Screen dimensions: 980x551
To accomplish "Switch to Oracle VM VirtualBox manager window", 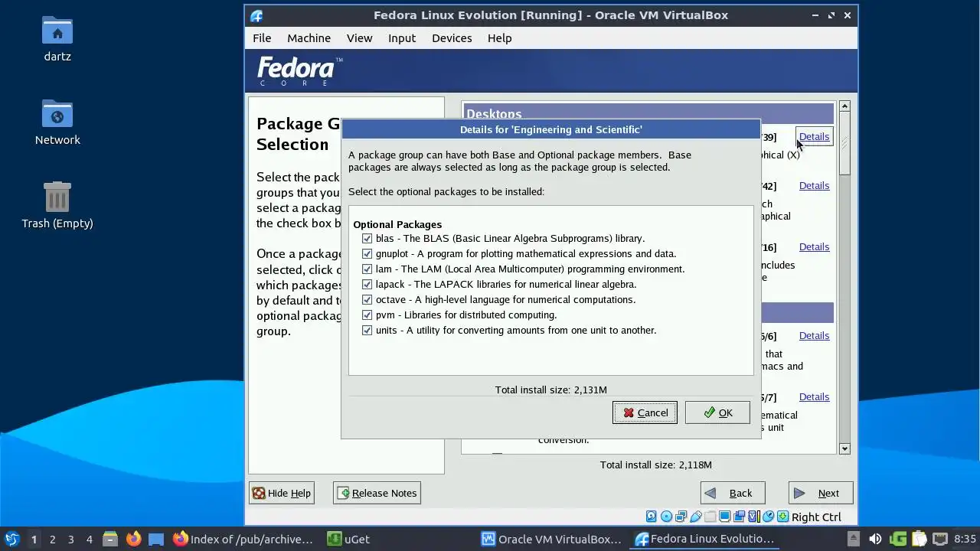I will point(552,539).
